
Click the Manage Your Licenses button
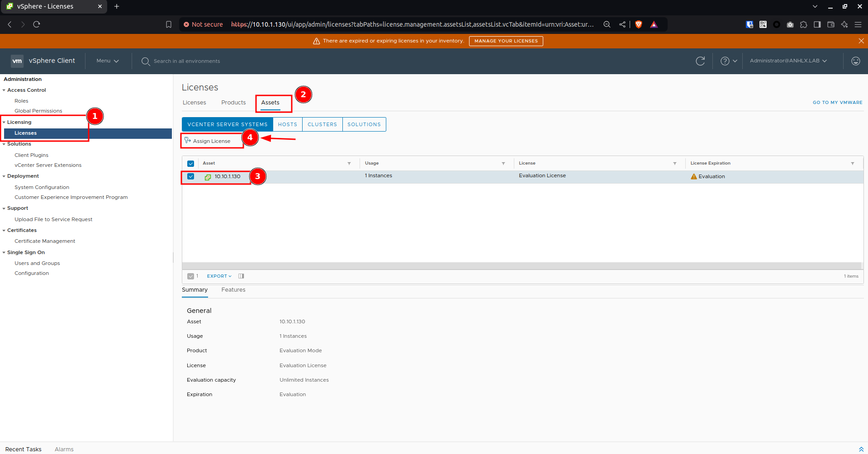(x=506, y=41)
